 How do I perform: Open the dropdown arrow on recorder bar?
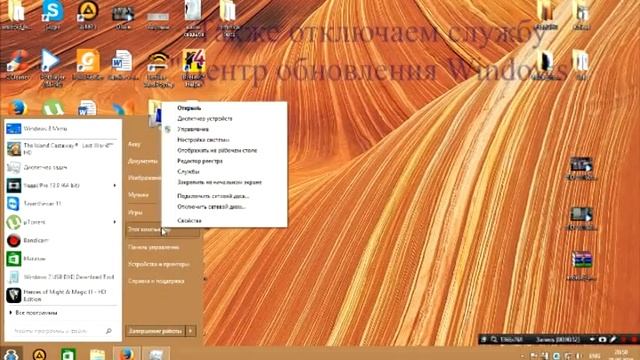[x=592, y=339]
